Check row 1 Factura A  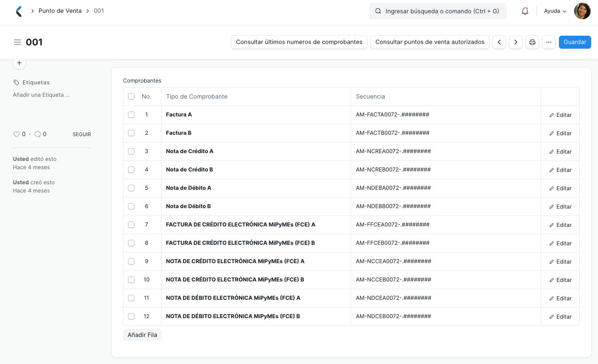coord(131,115)
